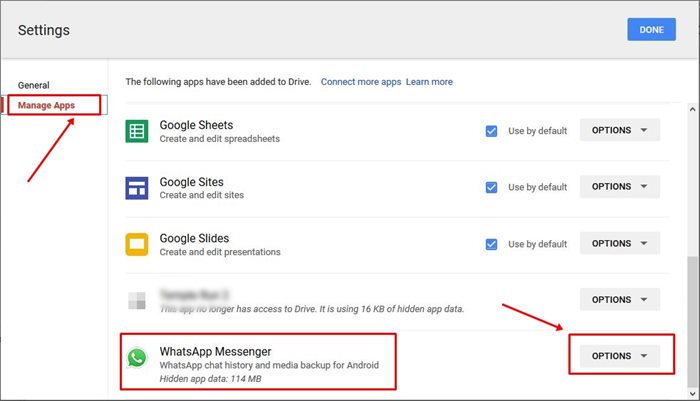The width and height of the screenshot is (700, 401).
Task: Open Options for WhatsApp Messenger
Action: coord(620,356)
